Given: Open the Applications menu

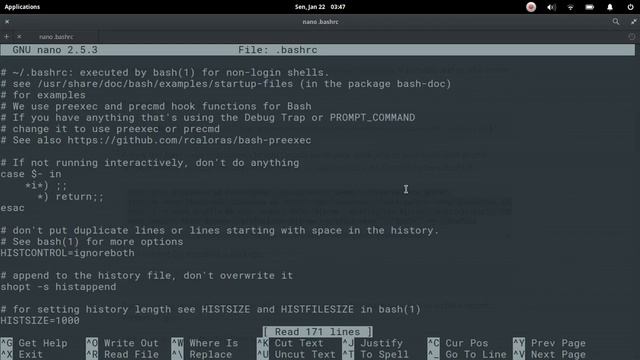Looking at the screenshot, I should [22, 7].
